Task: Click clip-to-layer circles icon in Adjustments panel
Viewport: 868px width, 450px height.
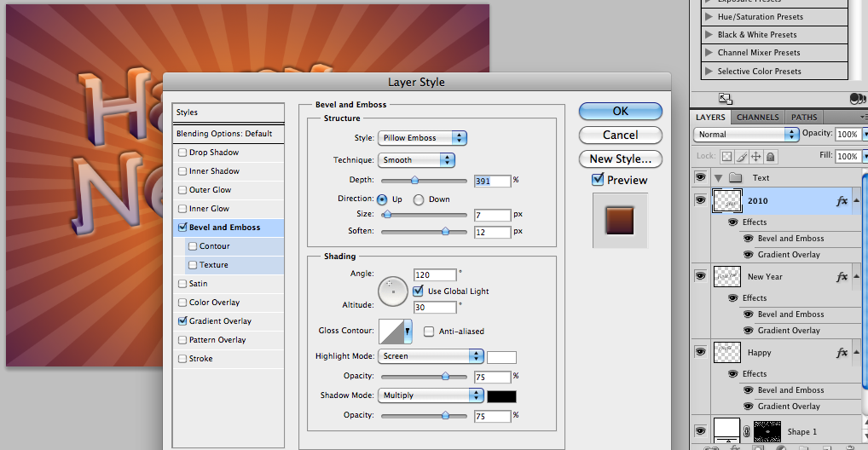Action: pyautogui.click(x=858, y=99)
